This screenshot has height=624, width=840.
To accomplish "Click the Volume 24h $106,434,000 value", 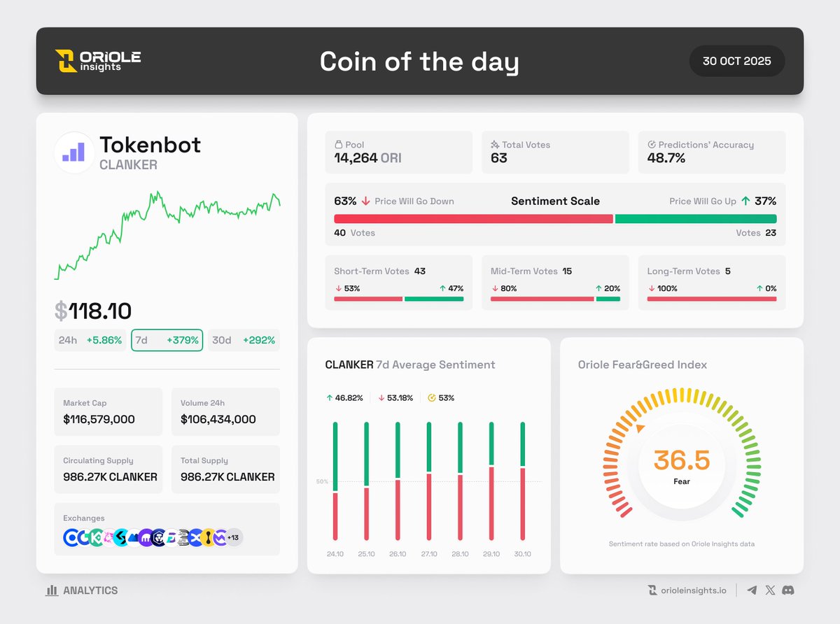I will point(218,420).
